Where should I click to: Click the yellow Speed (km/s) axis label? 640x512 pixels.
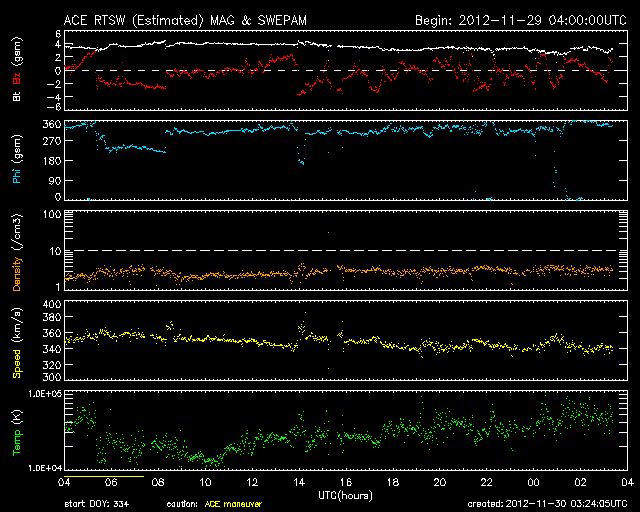[16, 341]
